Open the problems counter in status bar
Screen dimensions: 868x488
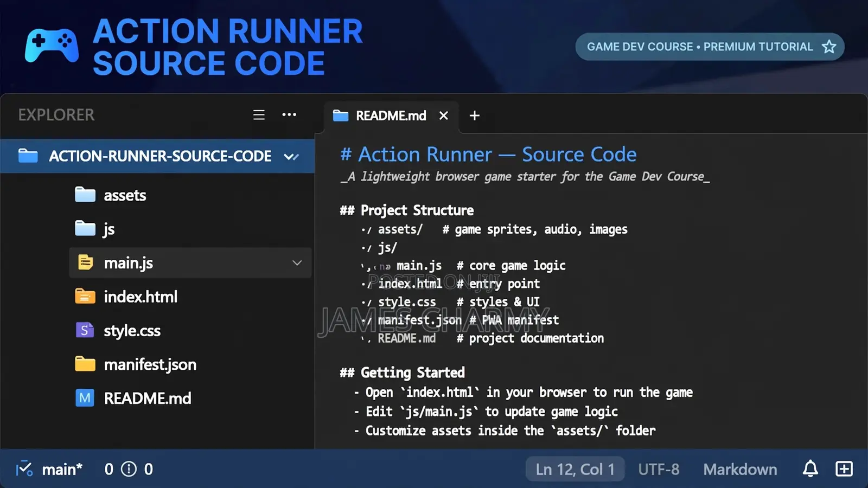pyautogui.click(x=129, y=469)
